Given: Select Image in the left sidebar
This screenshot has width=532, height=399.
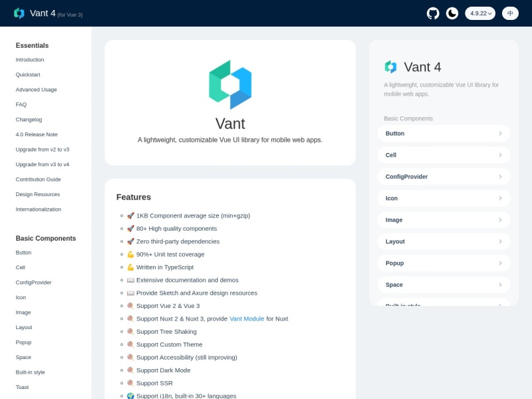Looking at the screenshot, I should click(x=23, y=312).
